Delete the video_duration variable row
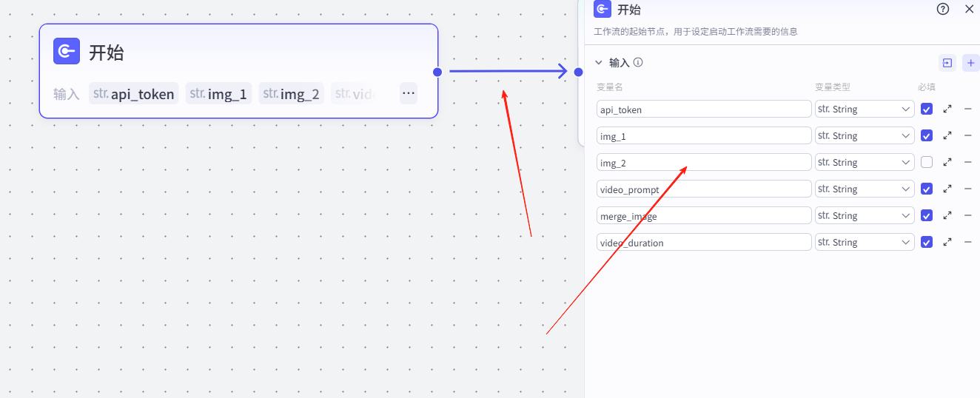 point(967,243)
